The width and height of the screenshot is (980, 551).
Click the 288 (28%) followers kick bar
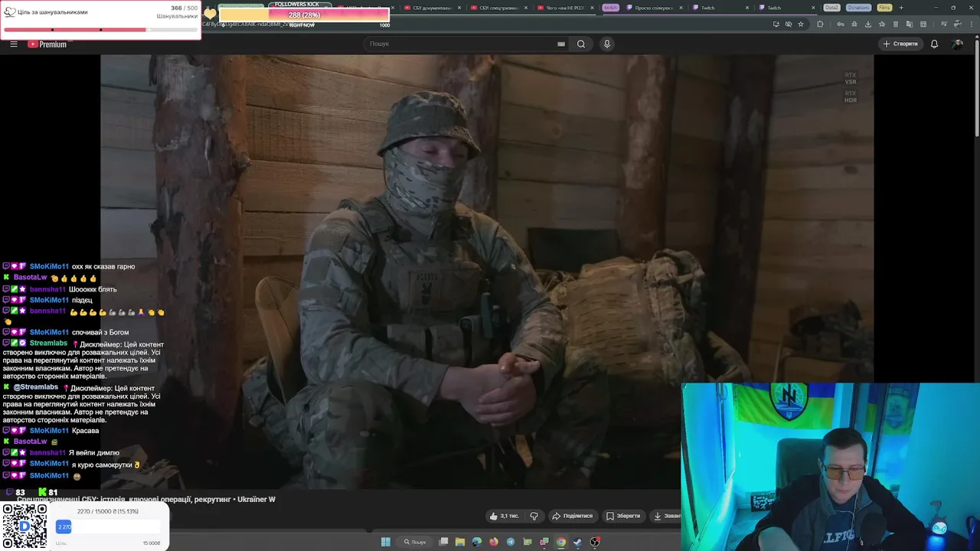click(304, 15)
